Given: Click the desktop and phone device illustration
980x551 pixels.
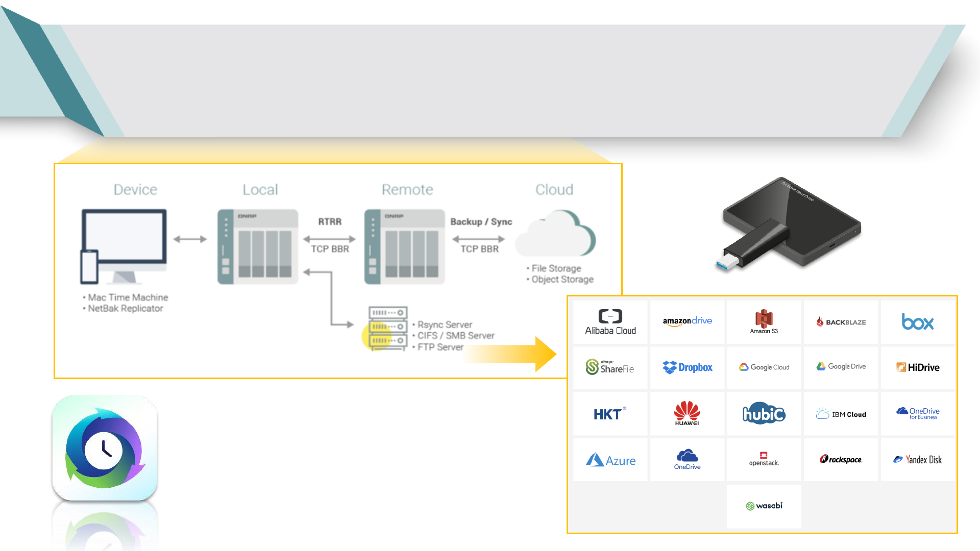Looking at the screenshot, I should pos(124,246).
